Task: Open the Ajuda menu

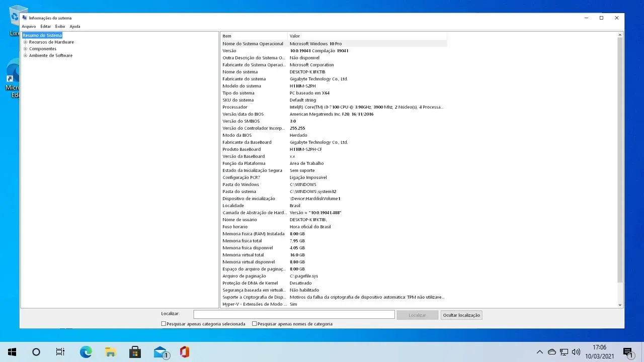Action: pyautogui.click(x=75, y=26)
